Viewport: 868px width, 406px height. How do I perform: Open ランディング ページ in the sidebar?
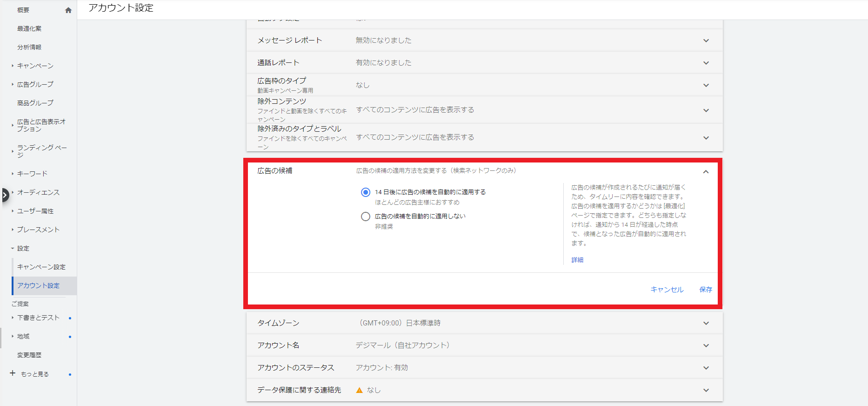click(42, 151)
